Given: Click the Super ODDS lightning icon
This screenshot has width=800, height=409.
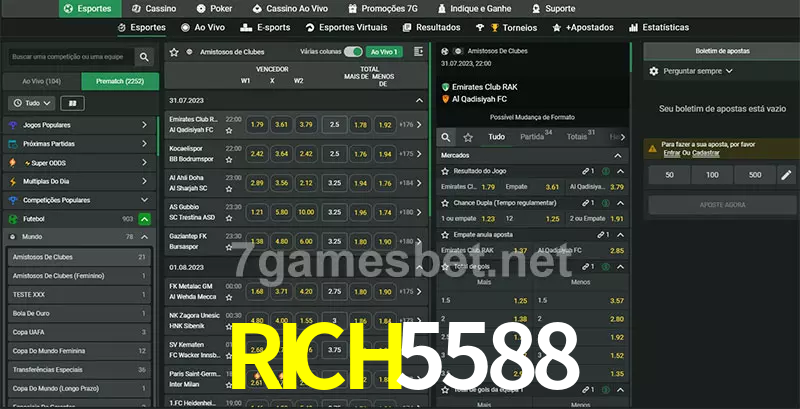Looking at the screenshot, I should click(13, 163).
